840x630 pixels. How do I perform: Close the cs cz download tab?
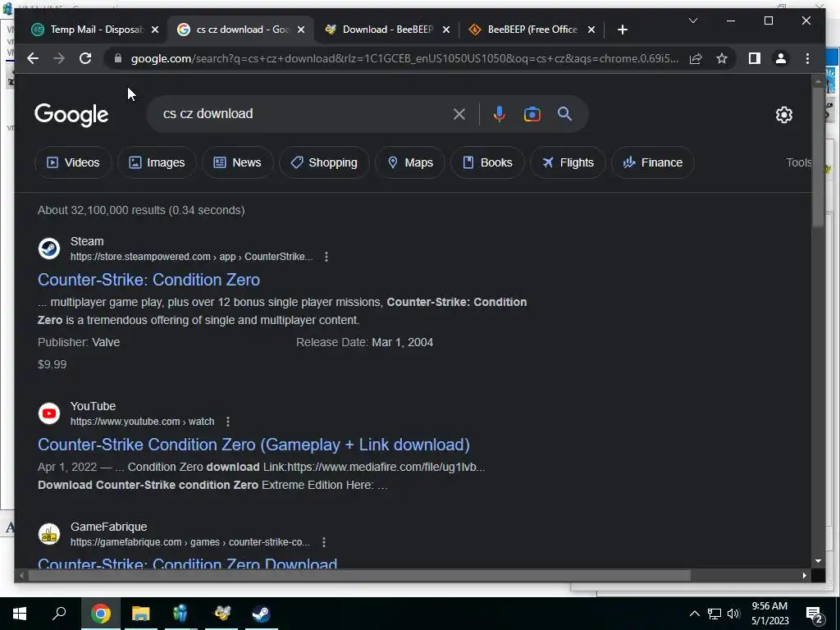pos(301,30)
